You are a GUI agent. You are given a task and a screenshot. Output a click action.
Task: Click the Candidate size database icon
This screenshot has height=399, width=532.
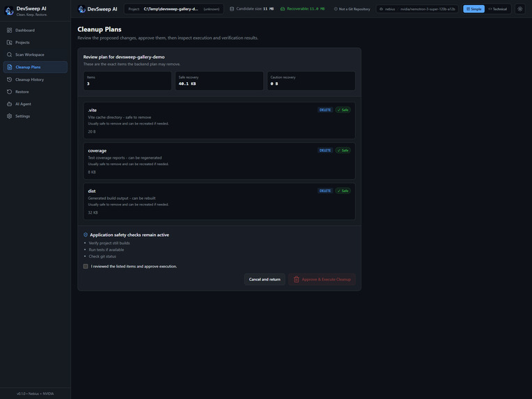232,9
